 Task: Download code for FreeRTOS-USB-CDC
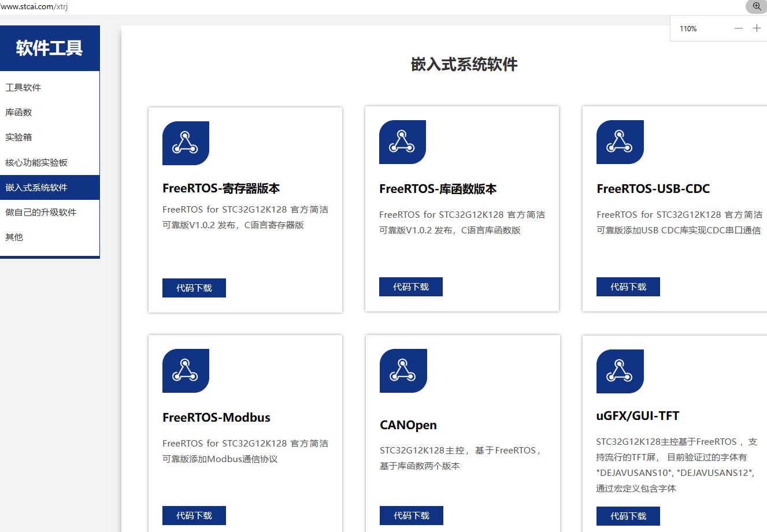pyautogui.click(x=628, y=287)
